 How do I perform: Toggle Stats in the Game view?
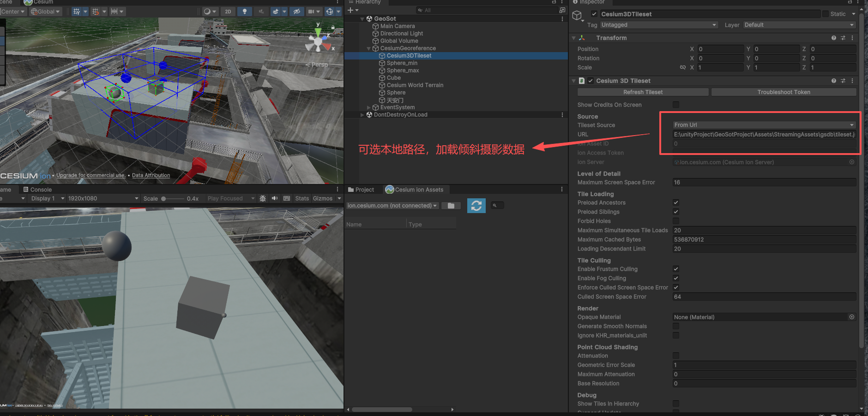coord(302,198)
